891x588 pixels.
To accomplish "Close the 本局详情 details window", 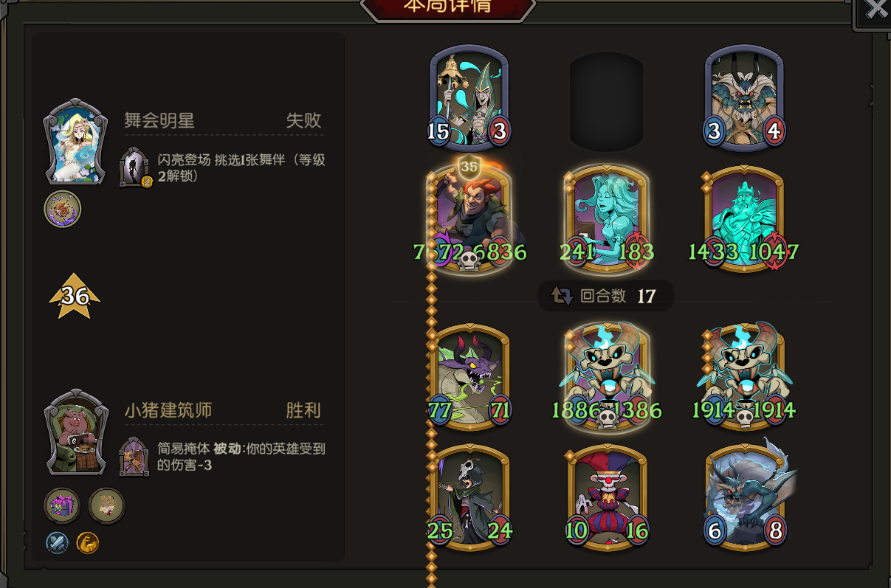I will pyautogui.click(x=875, y=12).
